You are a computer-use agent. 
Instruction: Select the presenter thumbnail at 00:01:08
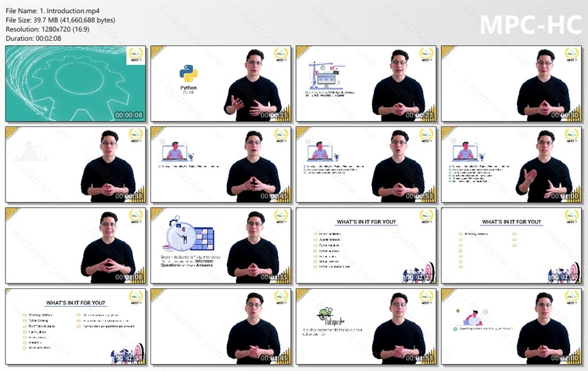76,245
